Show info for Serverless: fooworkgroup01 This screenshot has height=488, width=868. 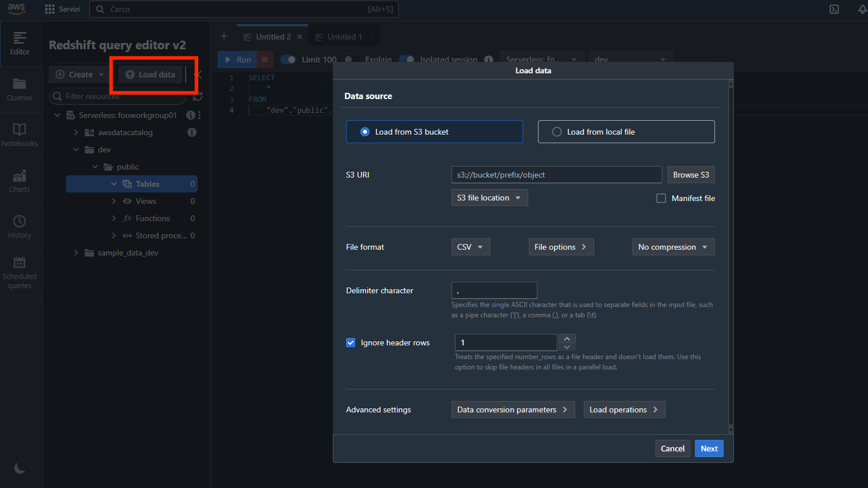point(190,115)
